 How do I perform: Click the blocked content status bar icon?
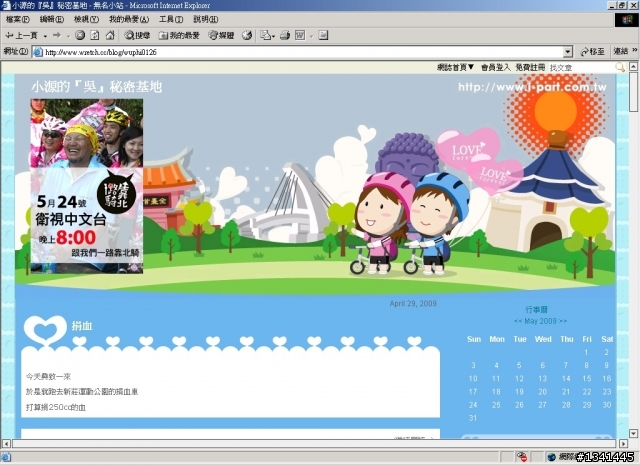(521, 456)
